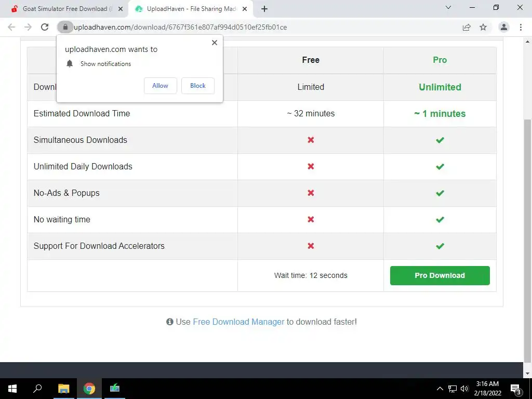Open a new tab with the plus button
The width and height of the screenshot is (532, 399).
[264, 9]
